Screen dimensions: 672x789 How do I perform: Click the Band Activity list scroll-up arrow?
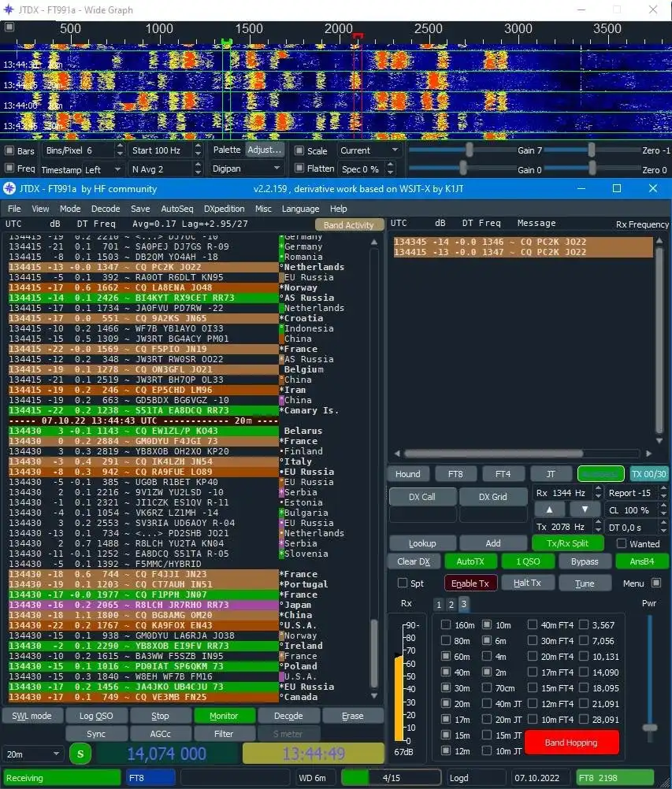pyautogui.click(x=374, y=242)
